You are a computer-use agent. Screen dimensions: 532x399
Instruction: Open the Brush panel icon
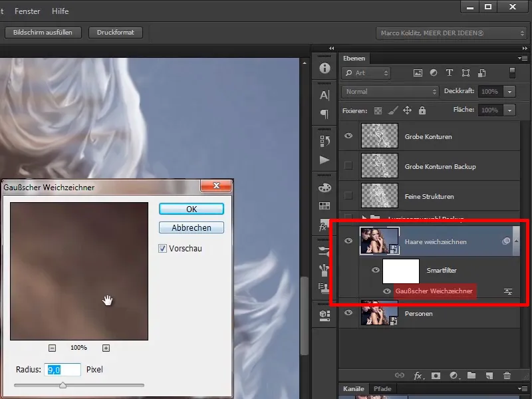tap(325, 251)
